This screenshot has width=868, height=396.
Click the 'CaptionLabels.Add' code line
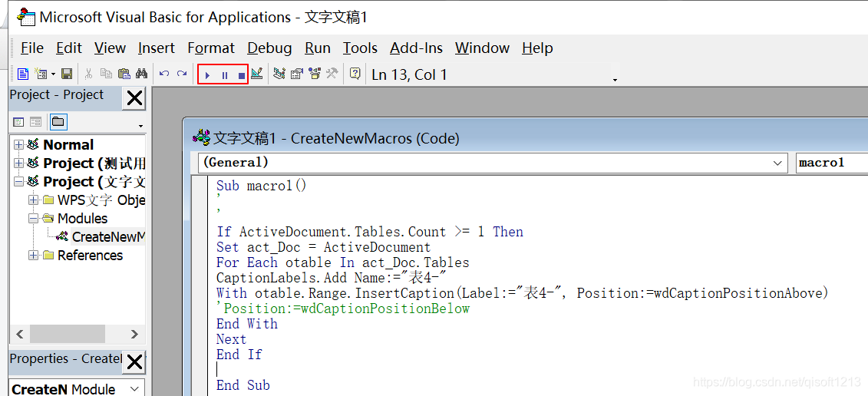pyautogui.click(x=331, y=278)
